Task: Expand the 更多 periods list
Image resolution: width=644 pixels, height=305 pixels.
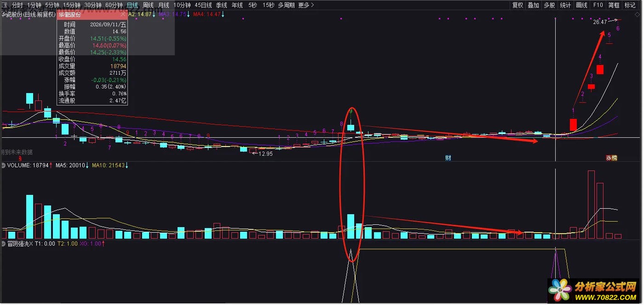Action: pyautogui.click(x=306, y=5)
